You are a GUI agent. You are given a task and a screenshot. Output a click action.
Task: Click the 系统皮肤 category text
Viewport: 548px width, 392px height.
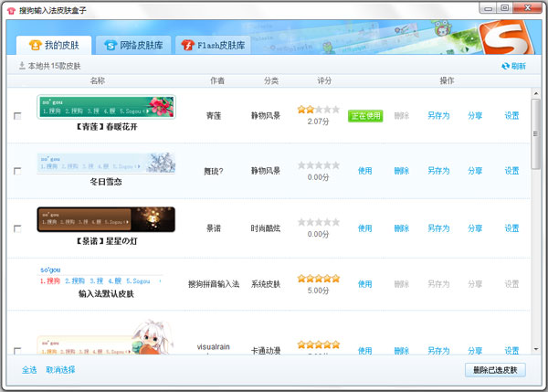coord(266,284)
